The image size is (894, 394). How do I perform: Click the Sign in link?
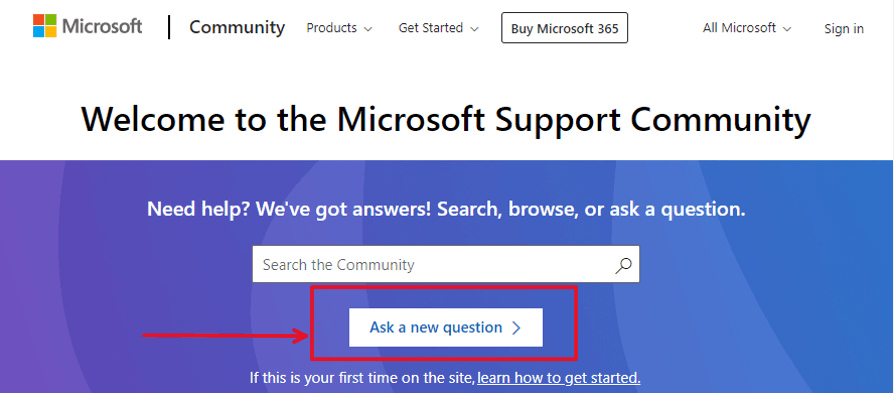[844, 29]
